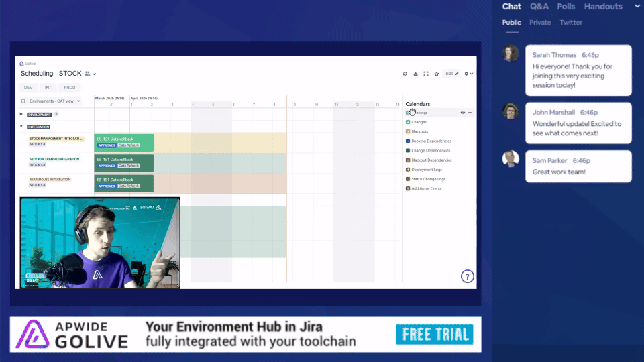Star the Scheduling view as favorite
644x362 pixels.
click(x=437, y=74)
